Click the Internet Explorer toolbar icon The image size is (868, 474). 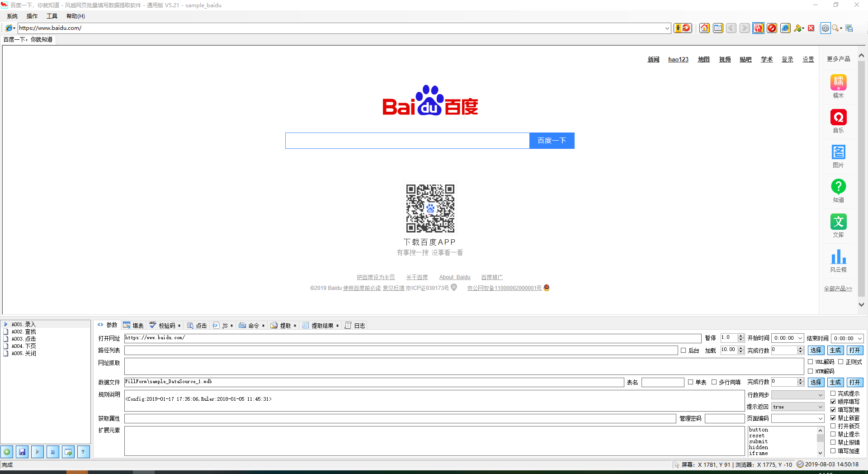click(x=785, y=28)
